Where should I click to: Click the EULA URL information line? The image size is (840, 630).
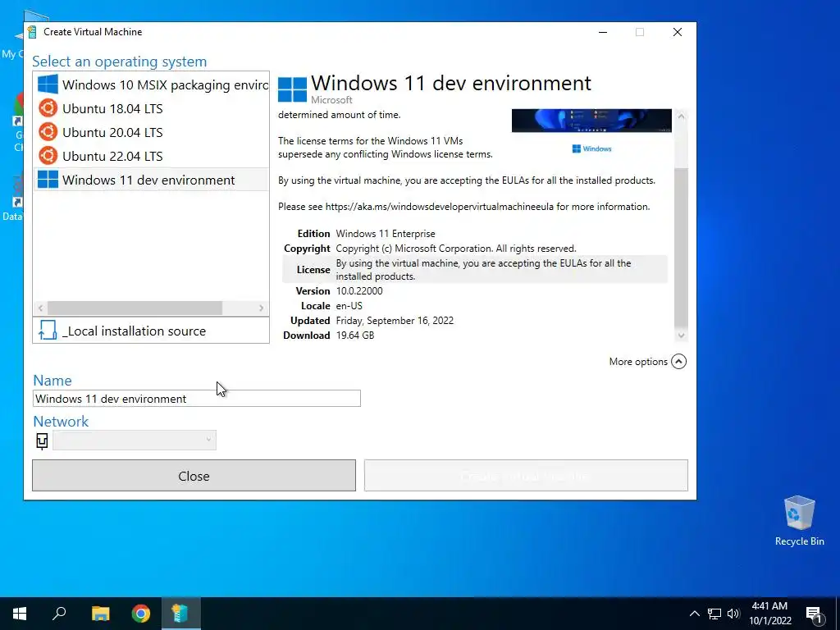(x=464, y=207)
